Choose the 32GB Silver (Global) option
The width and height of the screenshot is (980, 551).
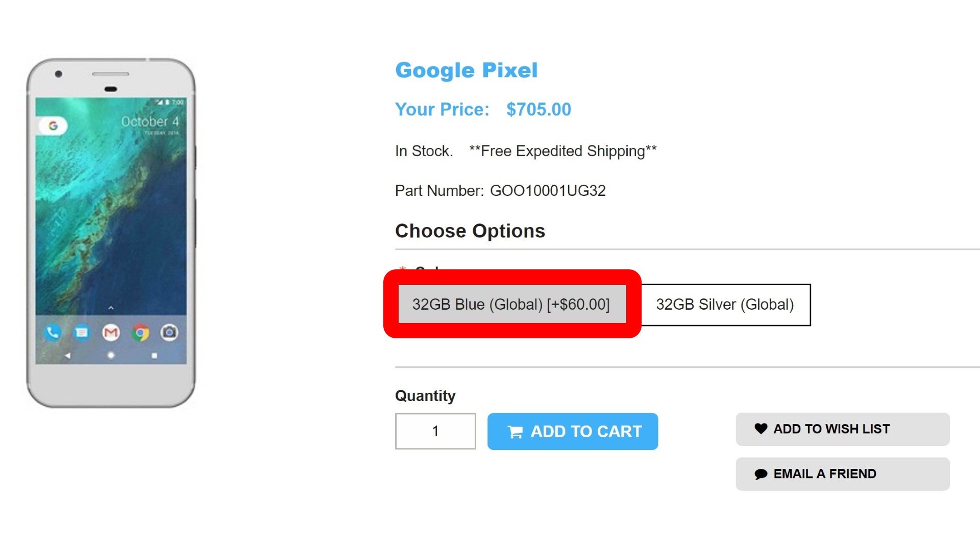click(725, 305)
